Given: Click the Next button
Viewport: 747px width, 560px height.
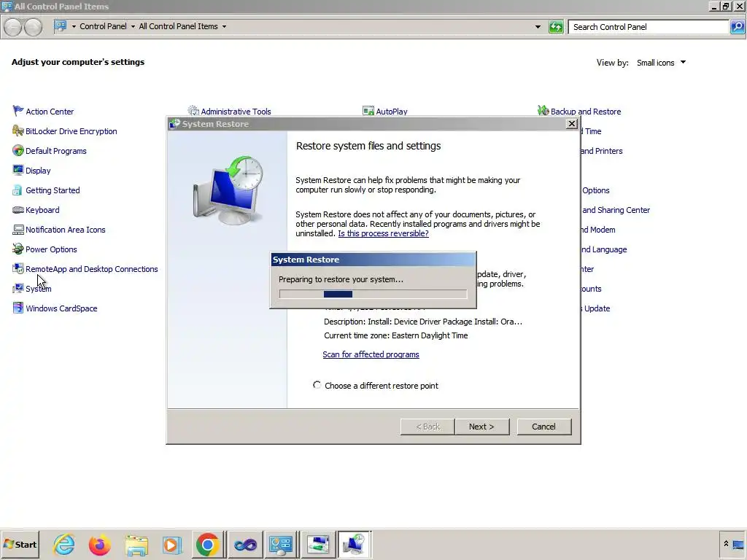Looking at the screenshot, I should point(481,427).
